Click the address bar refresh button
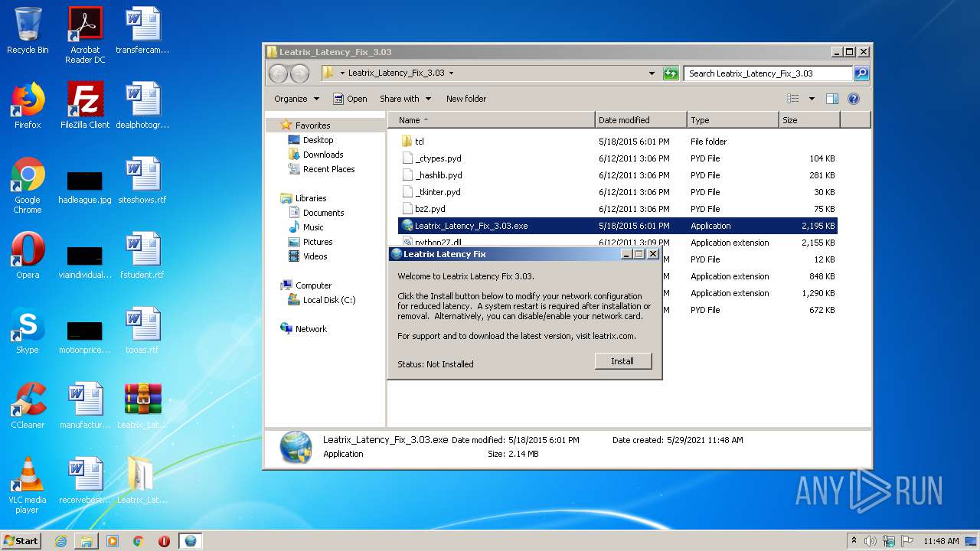This screenshot has height=551, width=980. [671, 73]
